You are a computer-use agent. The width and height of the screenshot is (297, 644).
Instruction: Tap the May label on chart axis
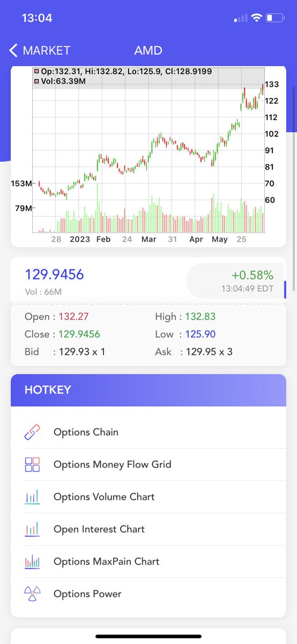[220, 239]
